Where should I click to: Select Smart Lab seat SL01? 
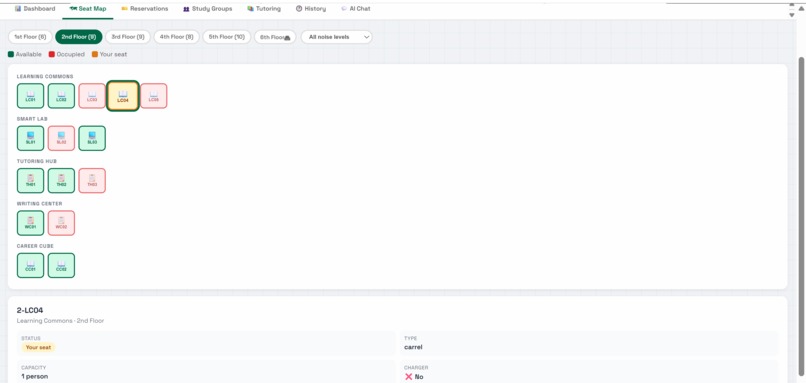[x=30, y=138]
